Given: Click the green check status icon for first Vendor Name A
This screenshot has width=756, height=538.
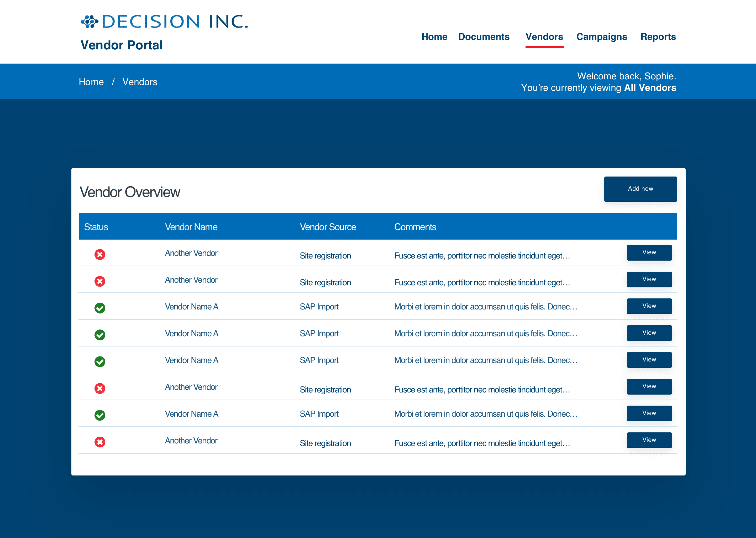Looking at the screenshot, I should pyautogui.click(x=100, y=308).
